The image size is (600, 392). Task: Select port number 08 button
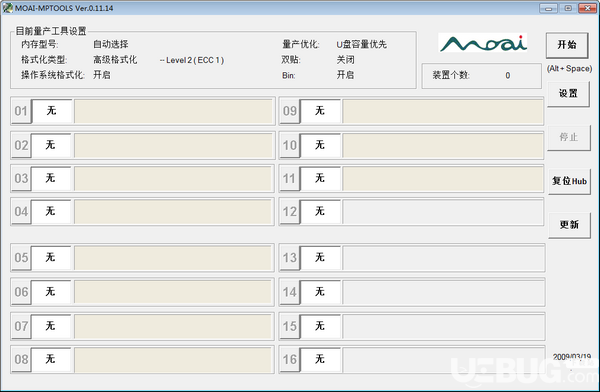(21, 359)
